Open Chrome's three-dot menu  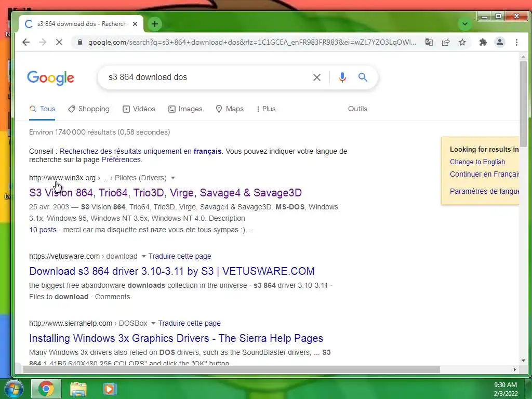click(x=516, y=43)
